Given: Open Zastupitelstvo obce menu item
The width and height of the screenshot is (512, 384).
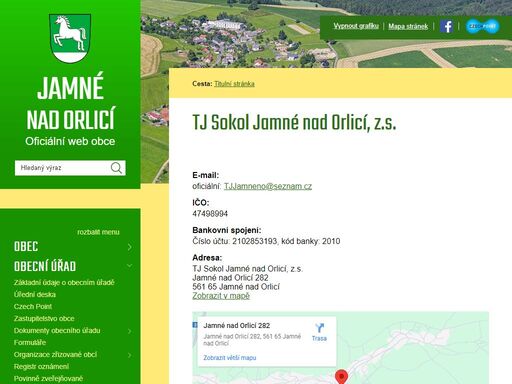Looking at the screenshot, I should [x=44, y=318].
